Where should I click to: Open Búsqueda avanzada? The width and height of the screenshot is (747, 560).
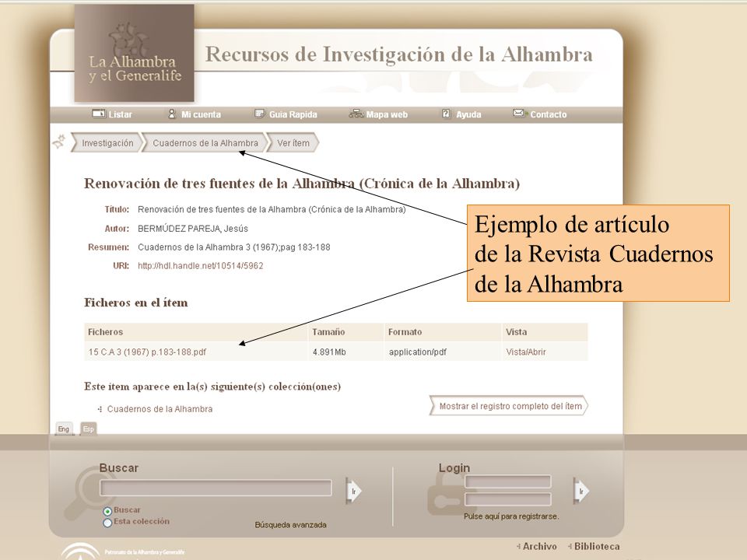pyautogui.click(x=290, y=525)
